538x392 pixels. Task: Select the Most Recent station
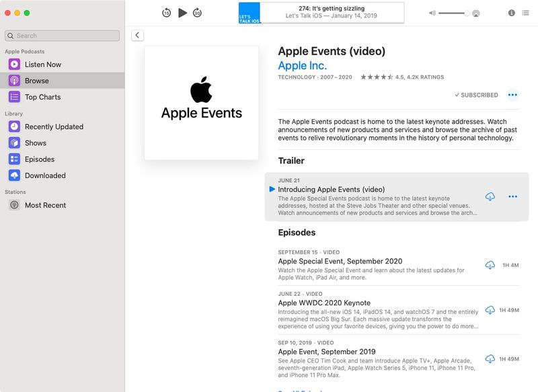[x=62, y=205]
